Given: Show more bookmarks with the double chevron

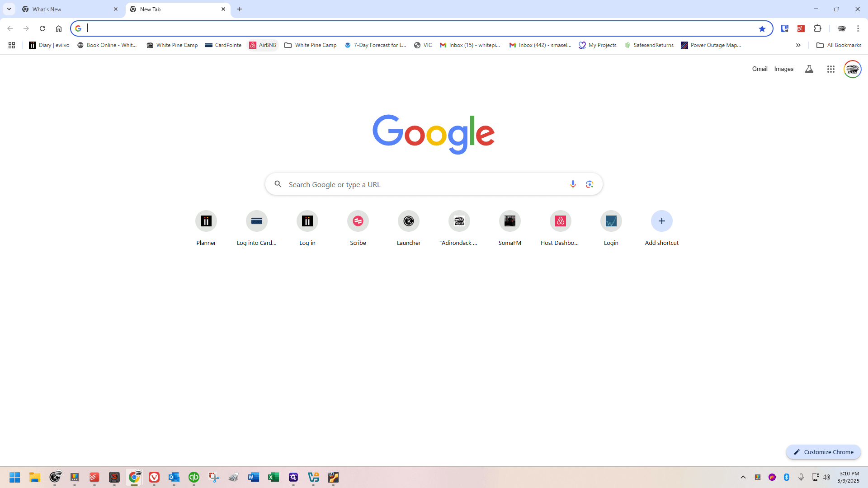Looking at the screenshot, I should tap(798, 45).
